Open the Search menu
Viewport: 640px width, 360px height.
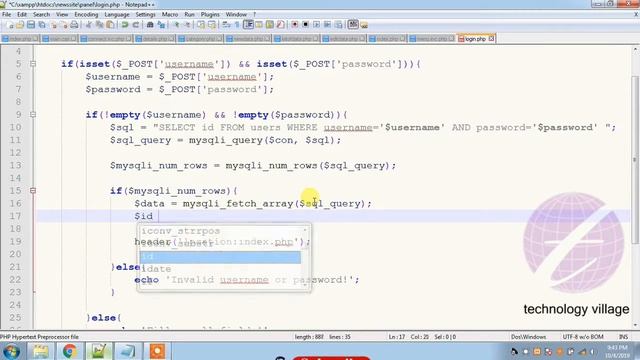pos(41,14)
